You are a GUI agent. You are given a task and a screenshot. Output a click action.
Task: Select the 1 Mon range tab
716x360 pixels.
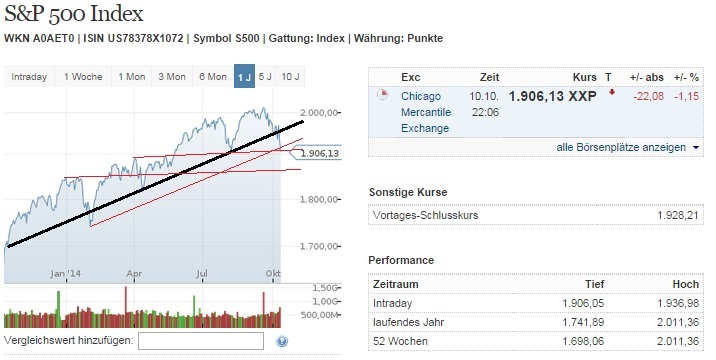click(132, 77)
